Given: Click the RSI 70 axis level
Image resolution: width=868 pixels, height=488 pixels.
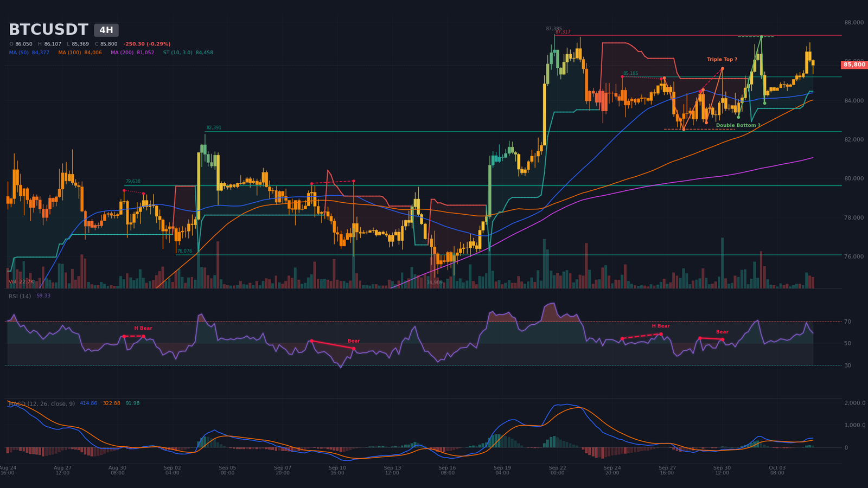Looking at the screenshot, I should (x=847, y=322).
